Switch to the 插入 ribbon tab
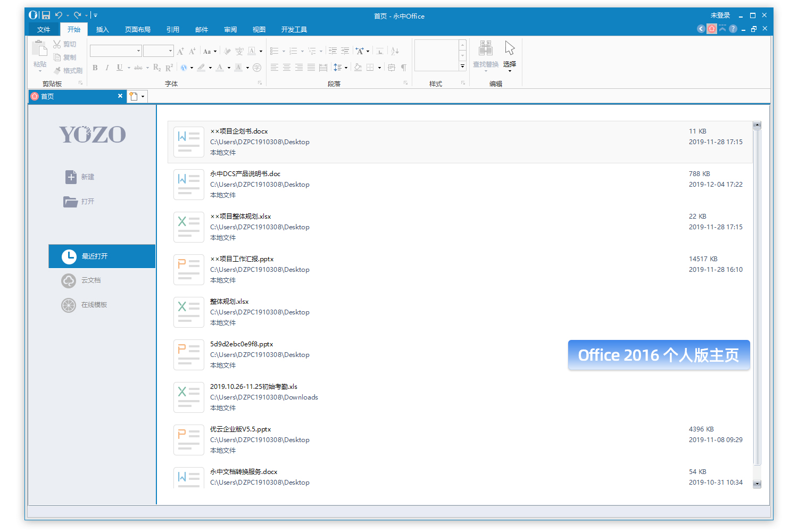 [x=102, y=29]
